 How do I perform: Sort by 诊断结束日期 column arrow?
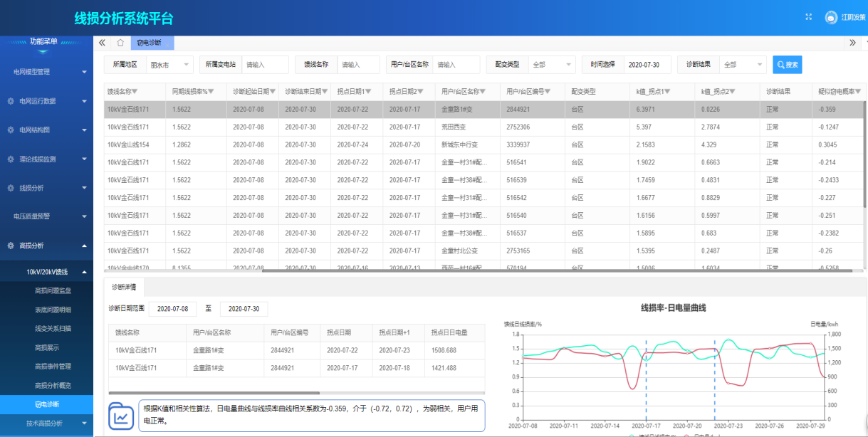click(324, 91)
